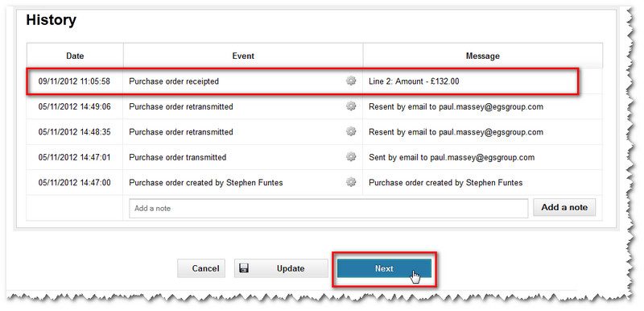Click the Add a note button
This screenshot has height=311, width=644.
(564, 208)
